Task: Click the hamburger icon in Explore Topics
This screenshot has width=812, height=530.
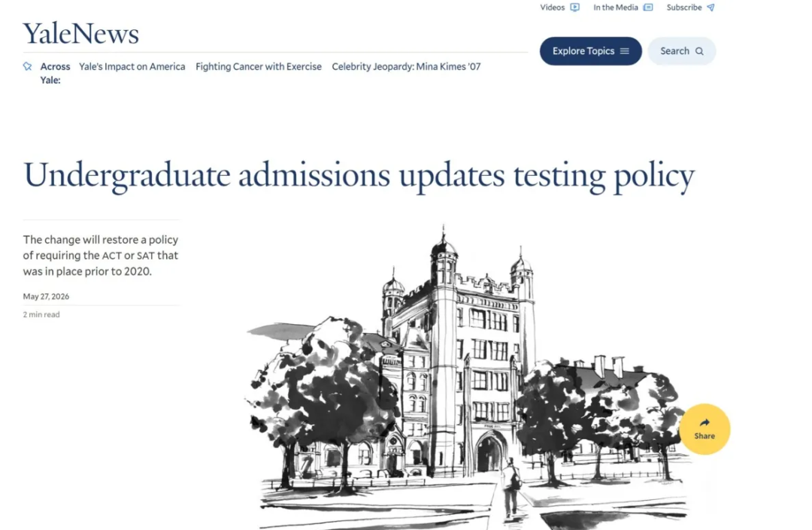Action: pos(625,51)
